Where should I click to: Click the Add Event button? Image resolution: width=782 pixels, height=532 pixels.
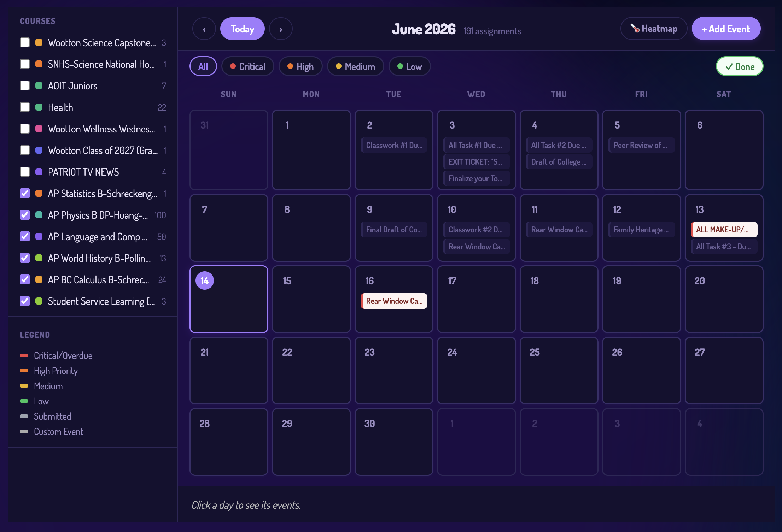[x=726, y=29]
